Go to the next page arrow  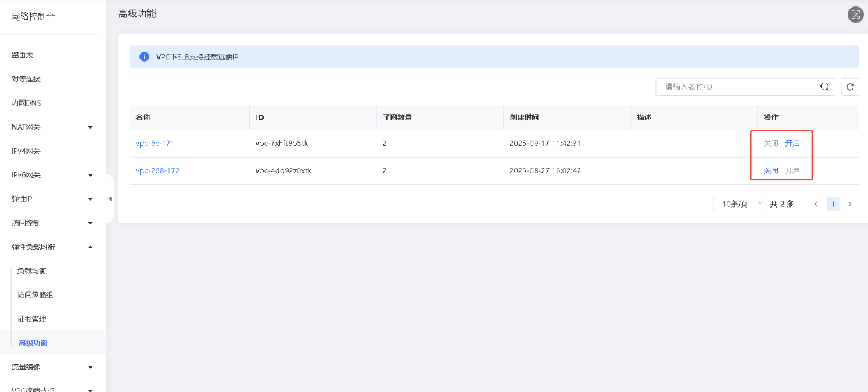click(850, 204)
